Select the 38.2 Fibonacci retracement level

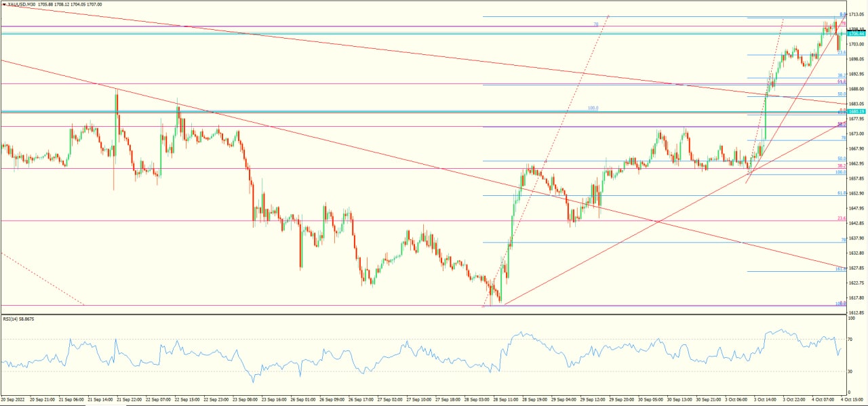pos(841,165)
